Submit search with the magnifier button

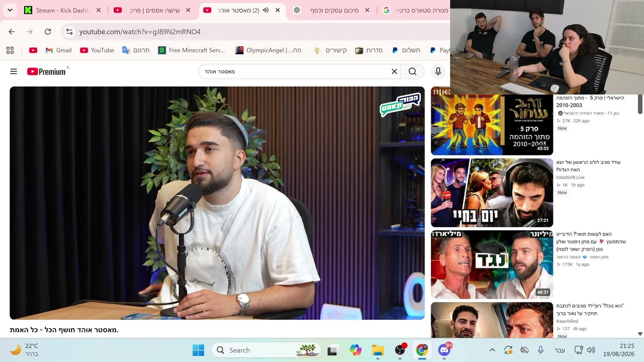413,71
